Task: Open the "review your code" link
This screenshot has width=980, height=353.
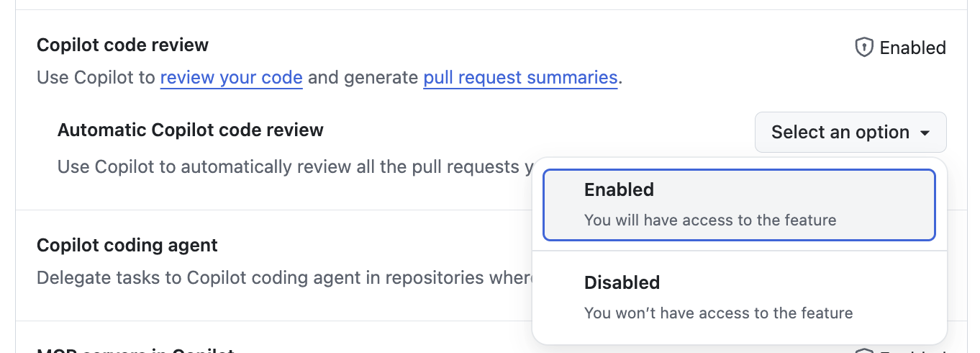Action: 231,77
